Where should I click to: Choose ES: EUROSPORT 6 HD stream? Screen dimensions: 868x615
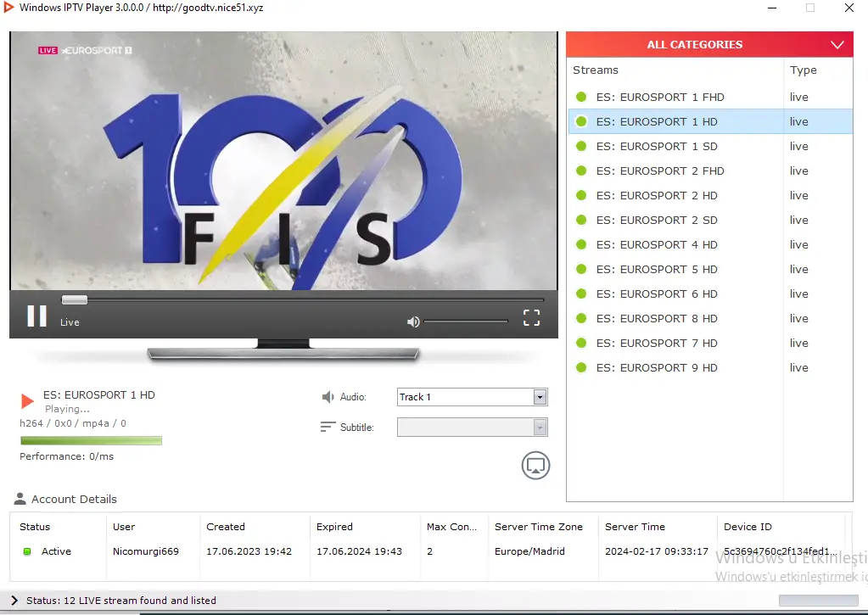coord(711,294)
